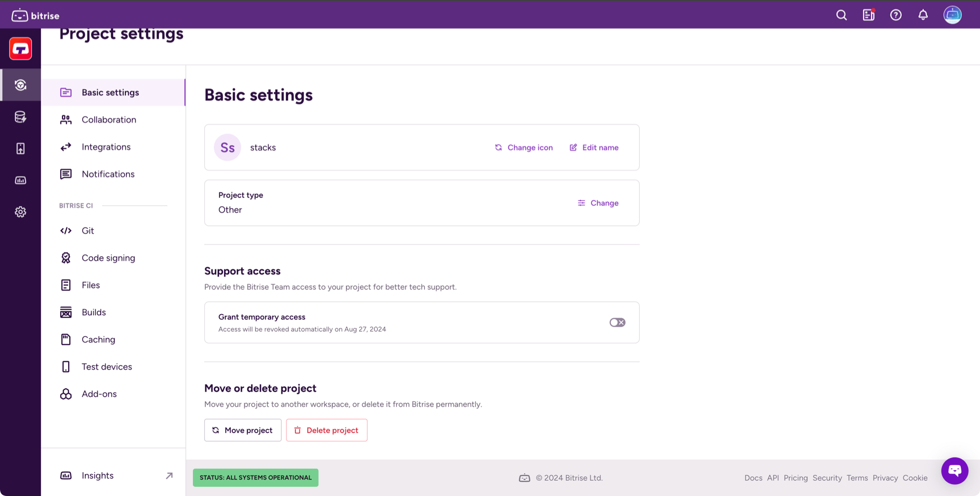Click the All Systems Operational status badge

click(x=256, y=477)
